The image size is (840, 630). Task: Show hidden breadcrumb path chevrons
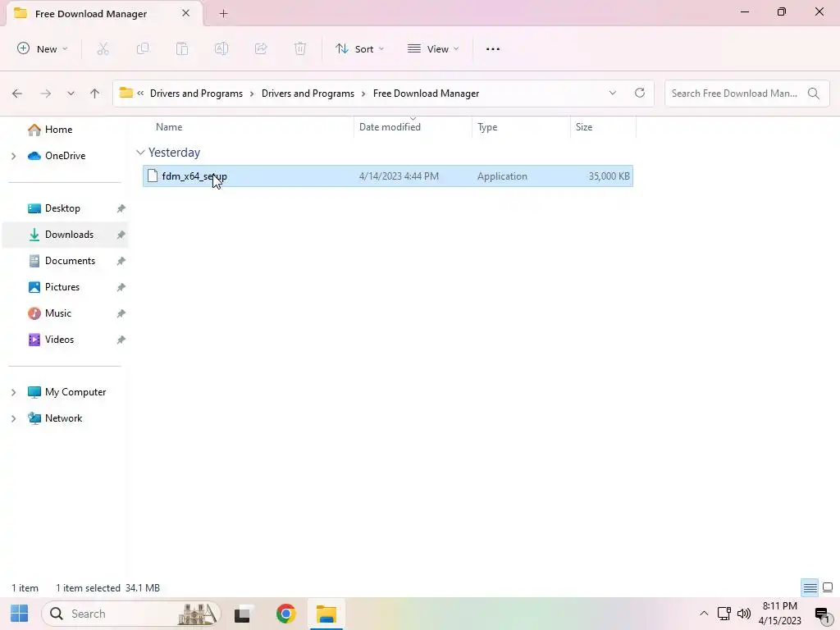(140, 93)
